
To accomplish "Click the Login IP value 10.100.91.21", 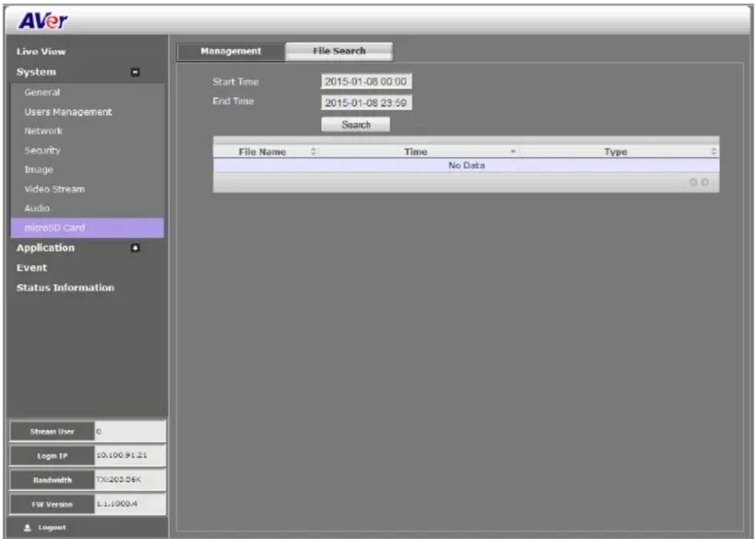I will pyautogui.click(x=129, y=455).
